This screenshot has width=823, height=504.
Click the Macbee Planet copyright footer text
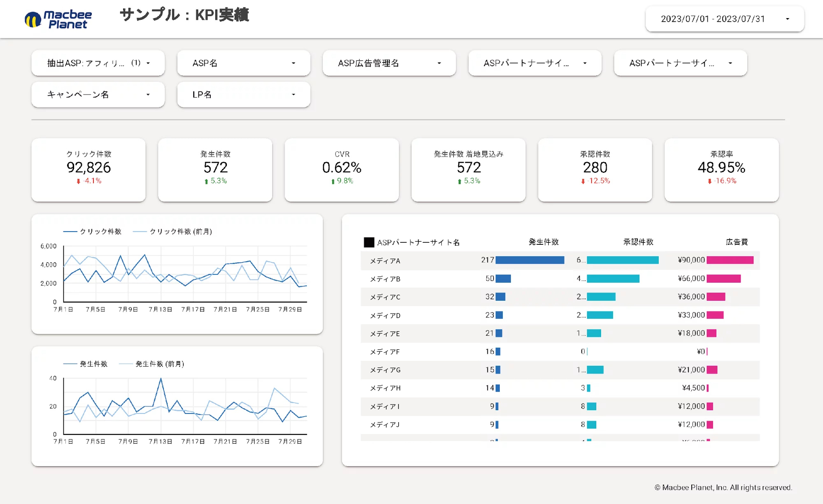(723, 488)
